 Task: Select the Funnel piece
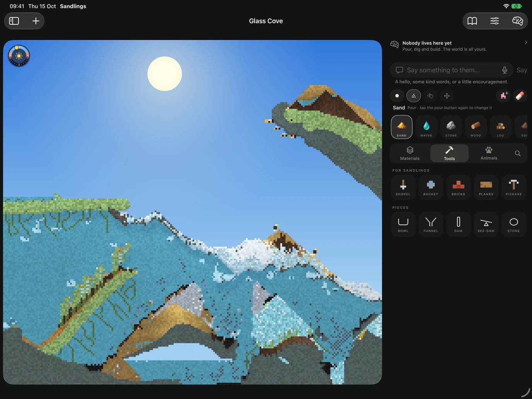click(x=431, y=224)
